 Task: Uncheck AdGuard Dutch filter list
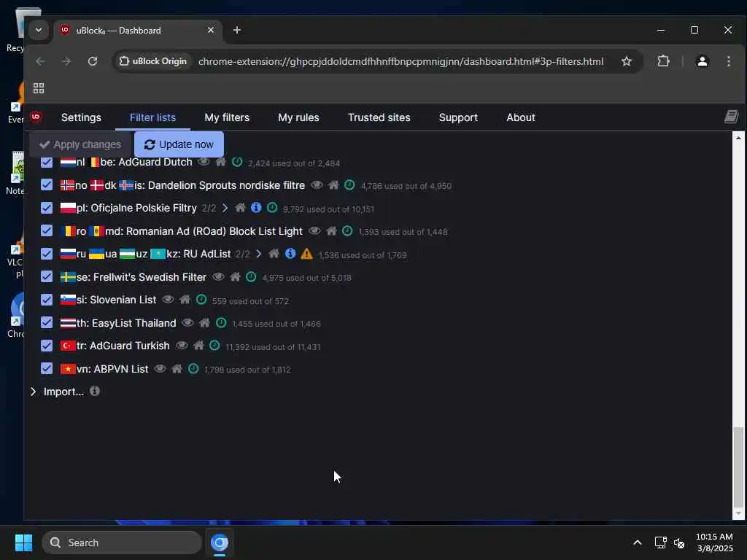[46, 162]
